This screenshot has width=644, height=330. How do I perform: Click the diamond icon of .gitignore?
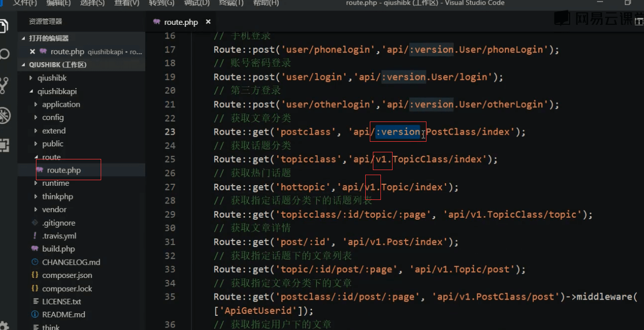(x=34, y=223)
